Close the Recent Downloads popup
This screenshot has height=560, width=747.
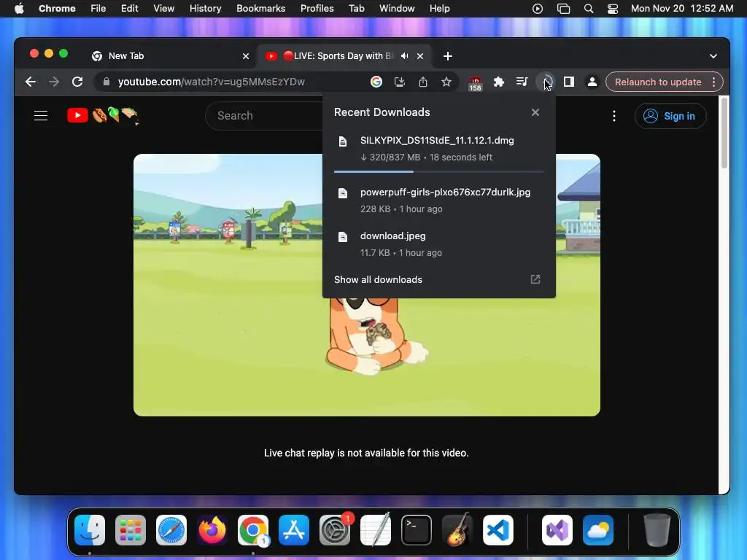click(535, 112)
